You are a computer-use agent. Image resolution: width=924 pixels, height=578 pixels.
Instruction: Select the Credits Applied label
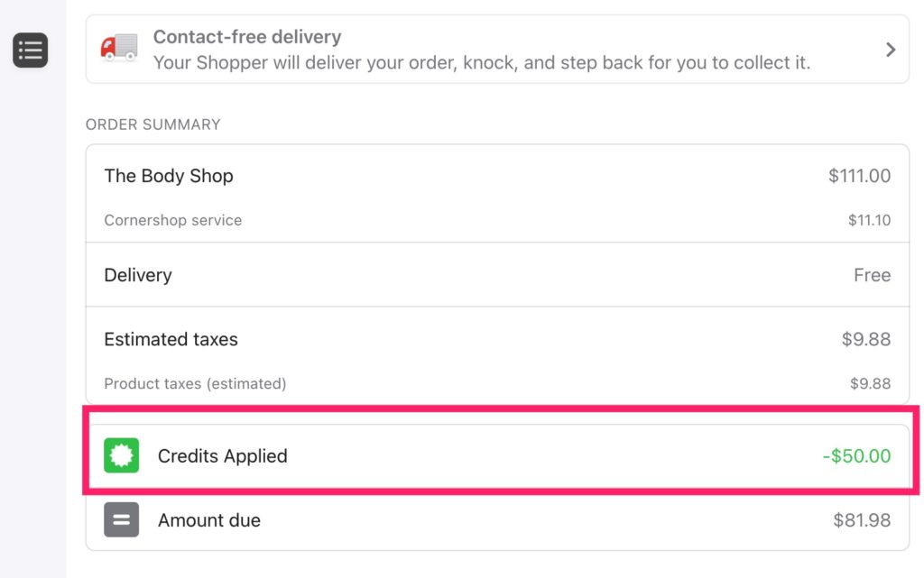tap(223, 456)
